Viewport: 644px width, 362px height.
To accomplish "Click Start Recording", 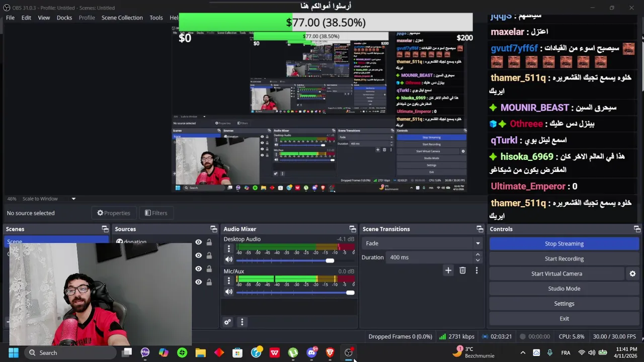I will tap(564, 259).
